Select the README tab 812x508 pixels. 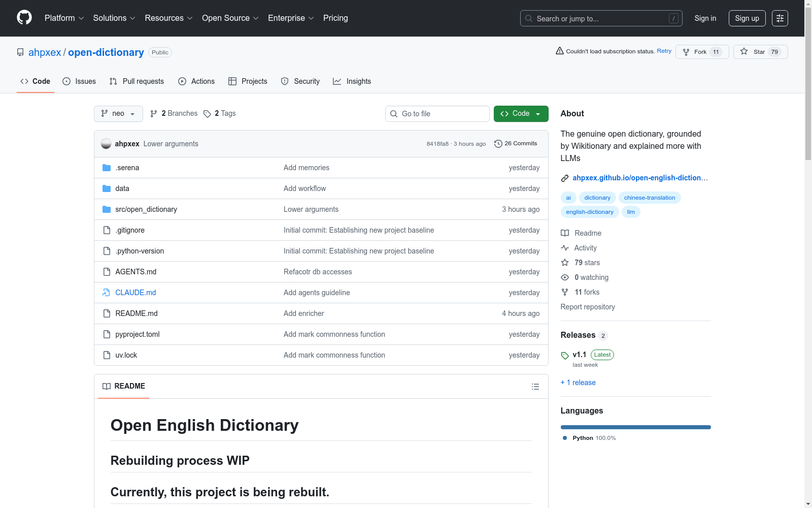pyautogui.click(x=124, y=387)
